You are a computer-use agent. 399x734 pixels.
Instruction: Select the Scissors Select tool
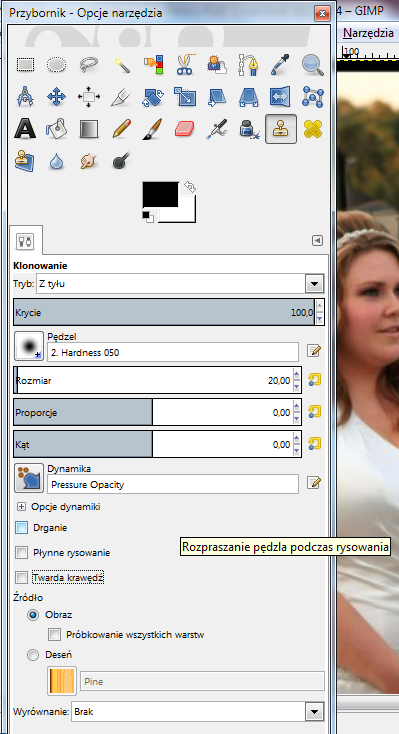coord(185,65)
